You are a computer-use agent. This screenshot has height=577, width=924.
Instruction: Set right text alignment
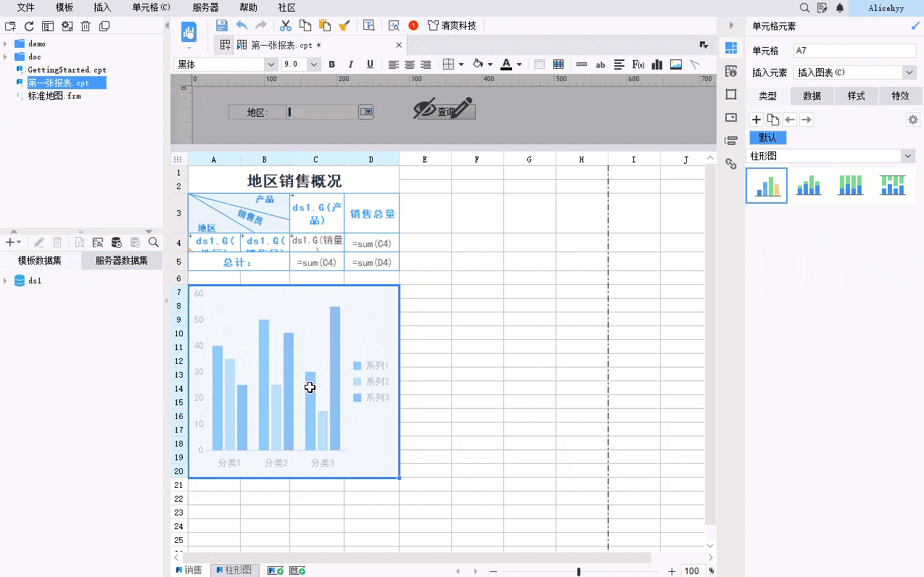(426, 65)
